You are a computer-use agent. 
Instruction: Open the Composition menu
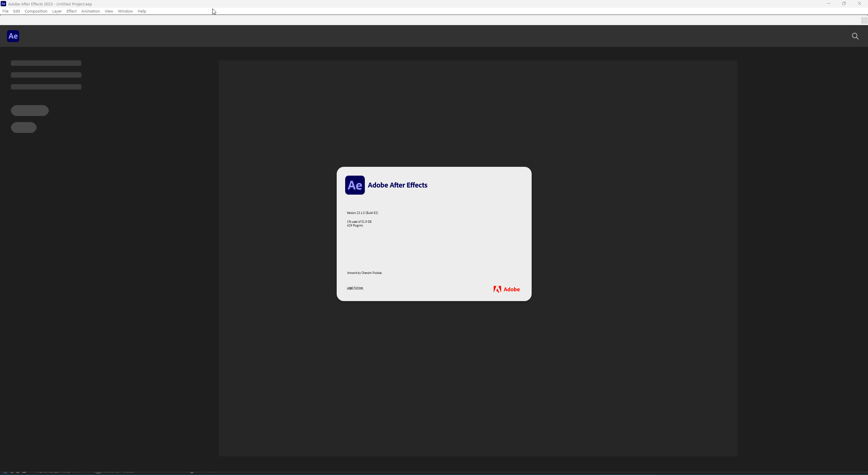pyautogui.click(x=36, y=11)
